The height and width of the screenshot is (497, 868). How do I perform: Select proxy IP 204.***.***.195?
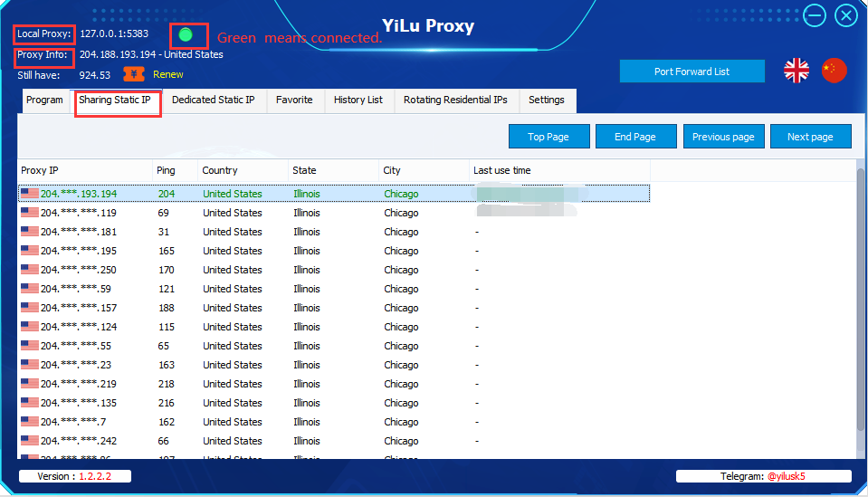(79, 251)
